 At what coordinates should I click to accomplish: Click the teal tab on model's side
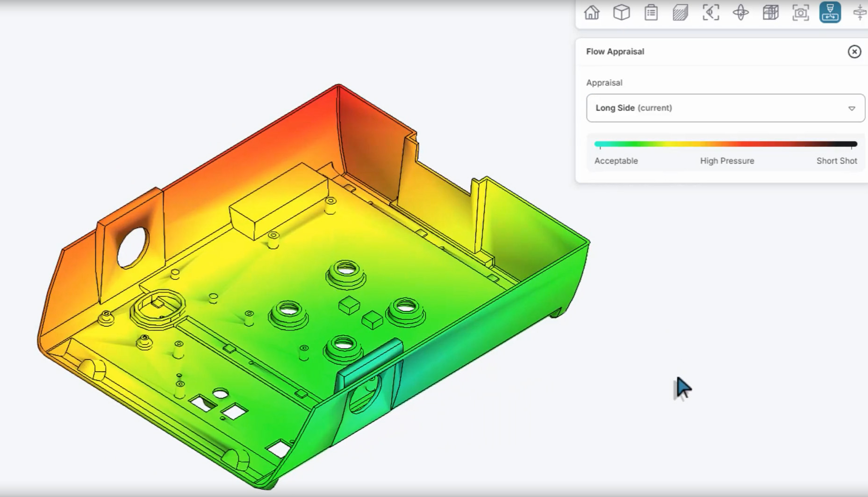click(x=369, y=360)
